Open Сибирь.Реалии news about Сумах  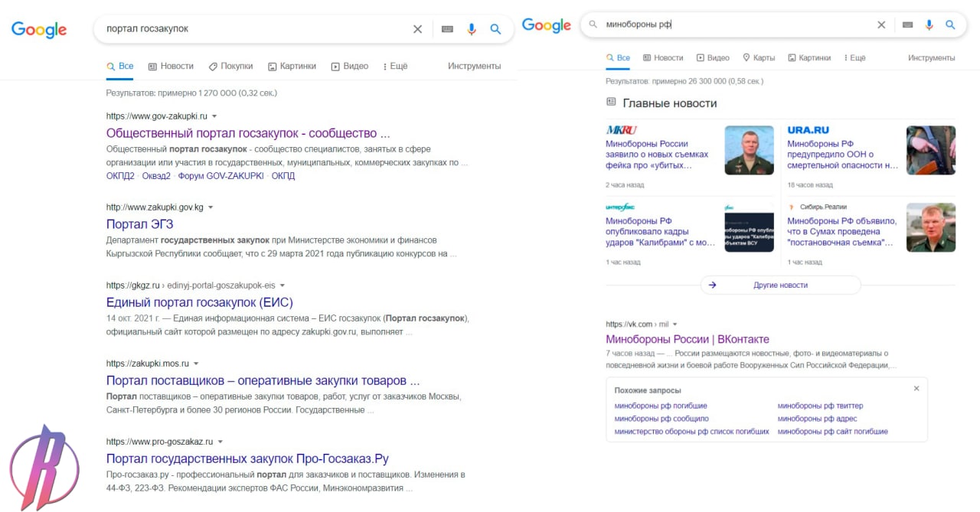pyautogui.click(x=842, y=232)
